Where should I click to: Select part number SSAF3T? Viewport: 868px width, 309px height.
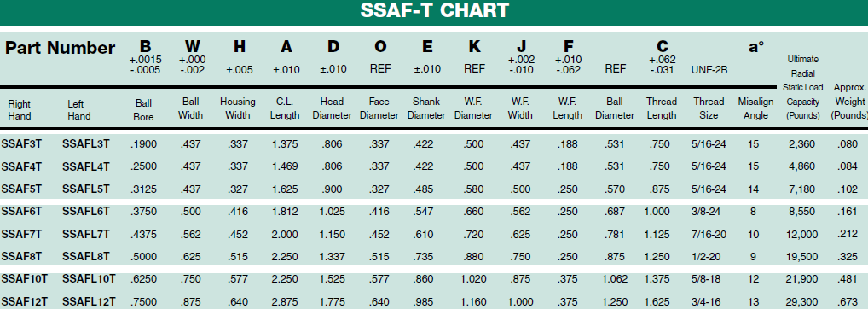21,144
